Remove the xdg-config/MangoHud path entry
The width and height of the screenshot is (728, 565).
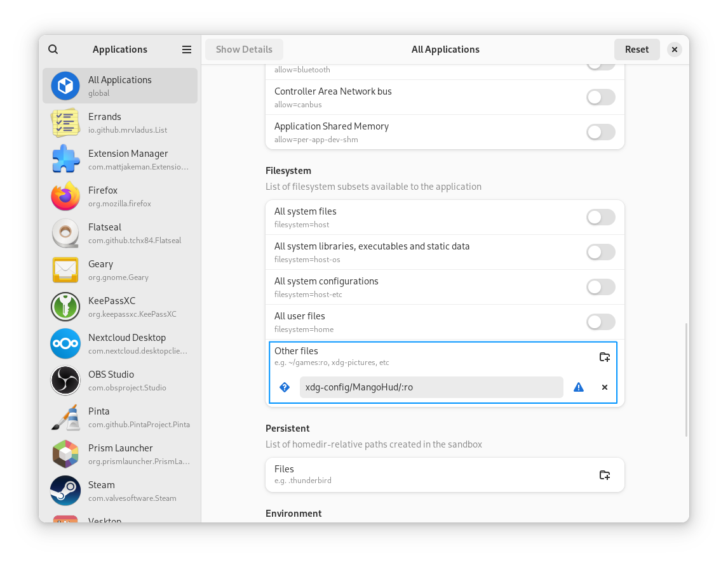click(x=604, y=387)
